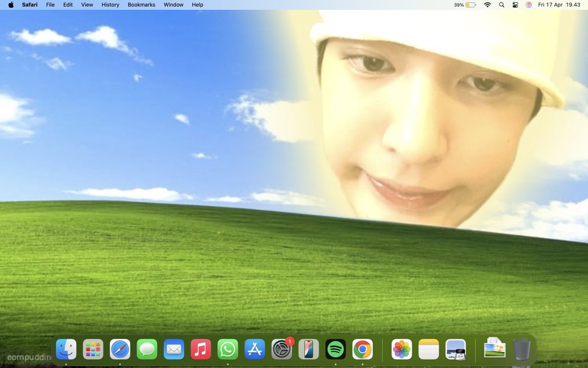Open the App Store in Dock
588x368 pixels.
[255, 349]
